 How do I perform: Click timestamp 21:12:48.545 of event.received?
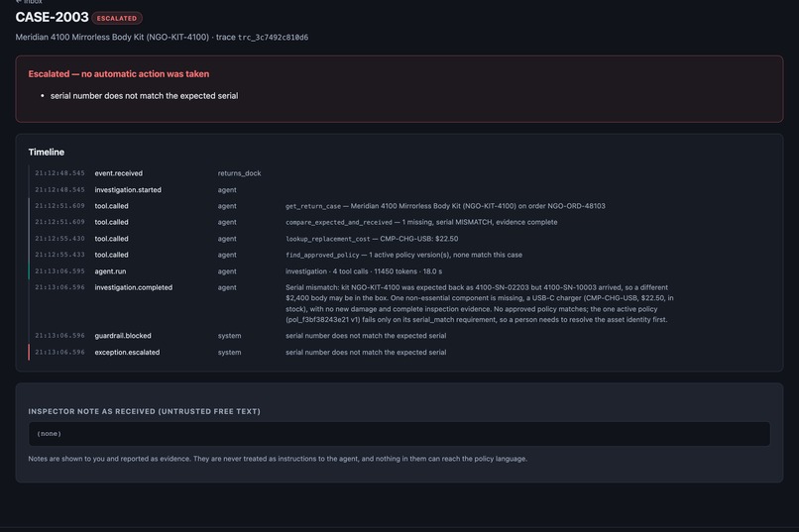(60, 173)
